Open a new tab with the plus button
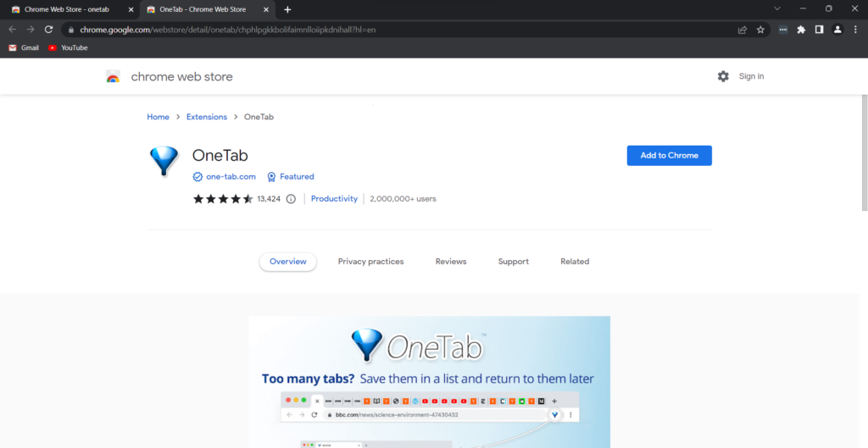 pos(287,9)
